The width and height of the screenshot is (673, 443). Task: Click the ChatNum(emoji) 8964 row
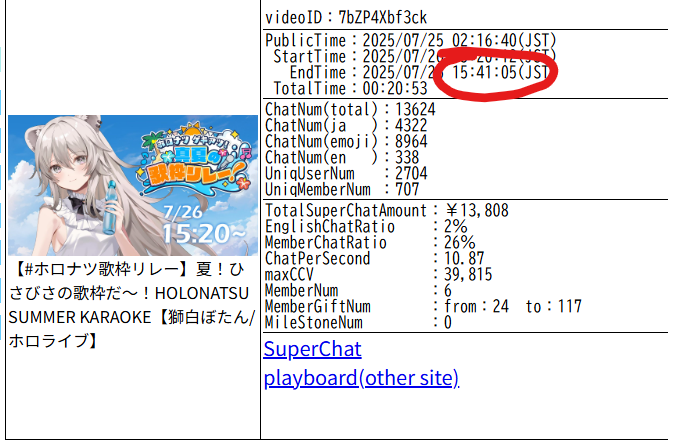coord(346,141)
